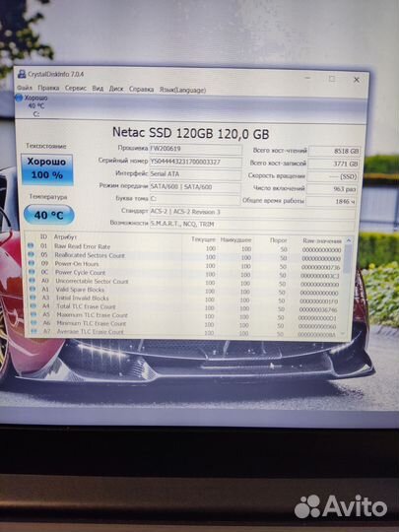This screenshot has height=532, width=399.
Task: Select the Total TLC Erase Count attribute
Action: (86, 306)
